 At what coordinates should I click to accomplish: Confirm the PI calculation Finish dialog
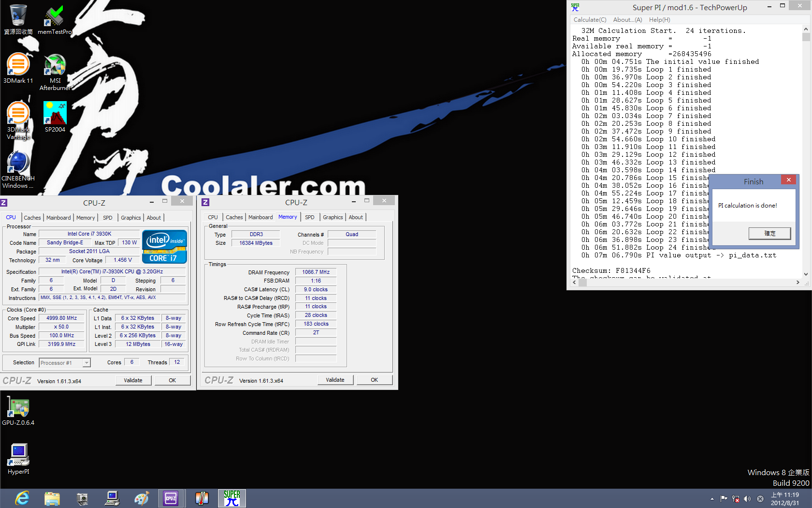coord(770,233)
